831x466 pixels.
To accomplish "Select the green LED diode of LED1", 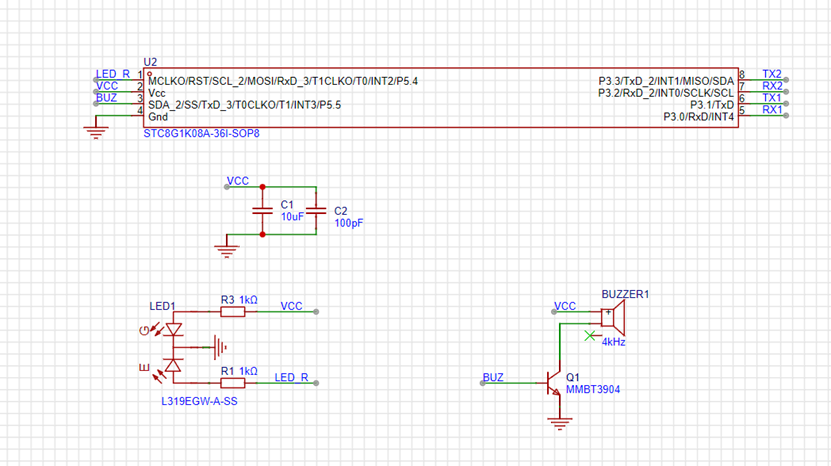I will [x=173, y=330].
